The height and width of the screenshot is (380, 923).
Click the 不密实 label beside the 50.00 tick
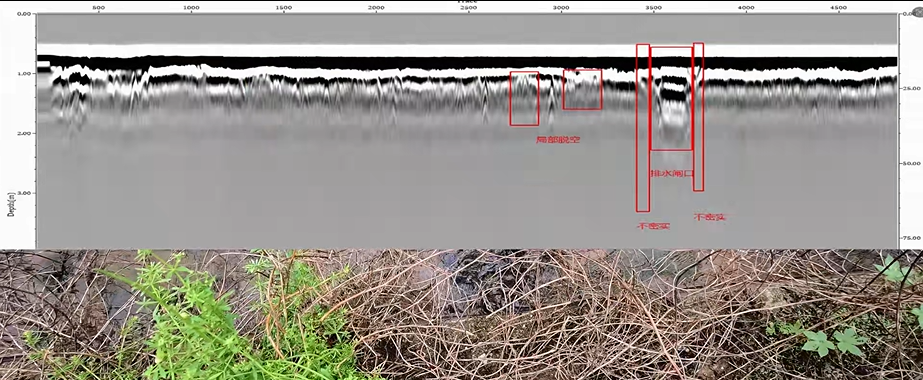click(x=710, y=217)
